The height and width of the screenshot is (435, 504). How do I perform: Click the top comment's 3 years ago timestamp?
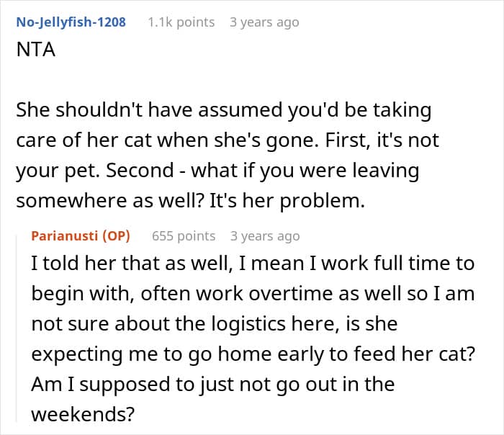[x=264, y=22]
